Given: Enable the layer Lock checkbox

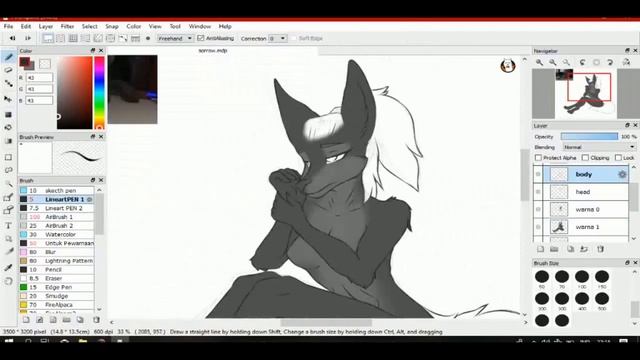Looking at the screenshot, I should 624,158.
